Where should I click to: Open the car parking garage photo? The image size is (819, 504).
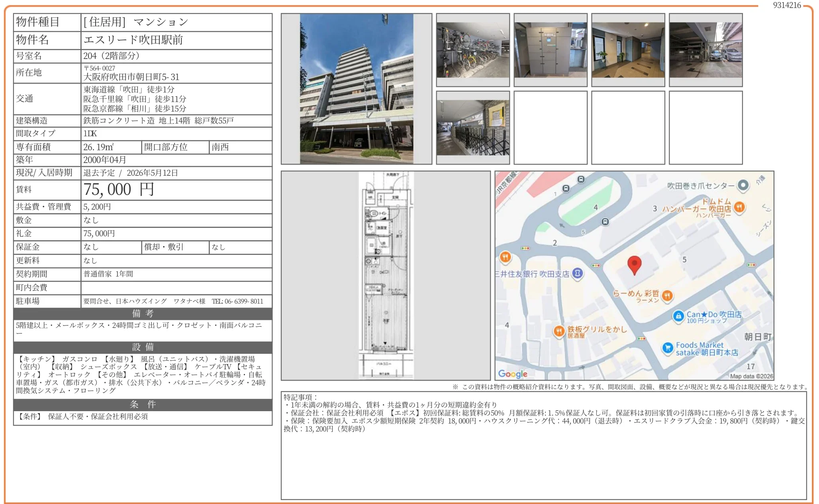(x=706, y=50)
